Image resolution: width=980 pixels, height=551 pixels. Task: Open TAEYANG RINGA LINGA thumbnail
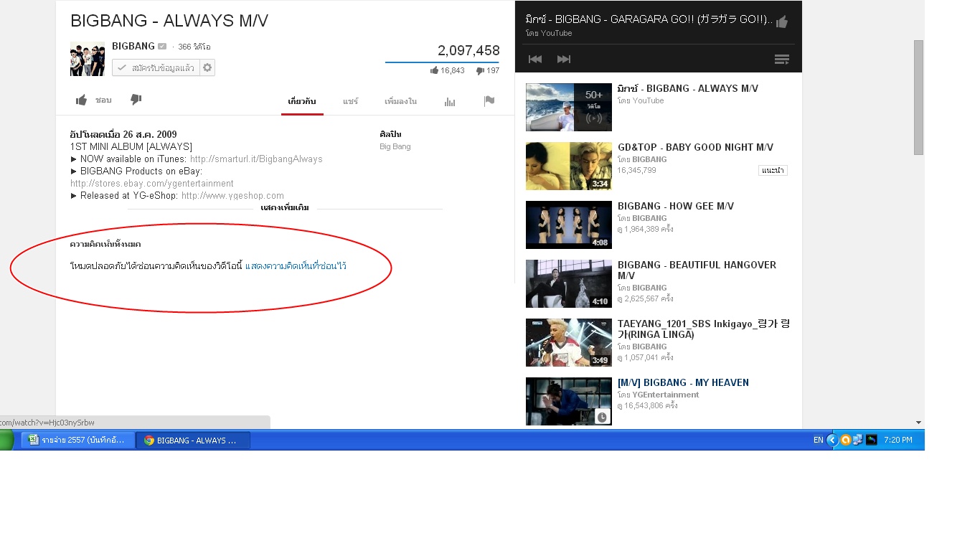(x=569, y=342)
